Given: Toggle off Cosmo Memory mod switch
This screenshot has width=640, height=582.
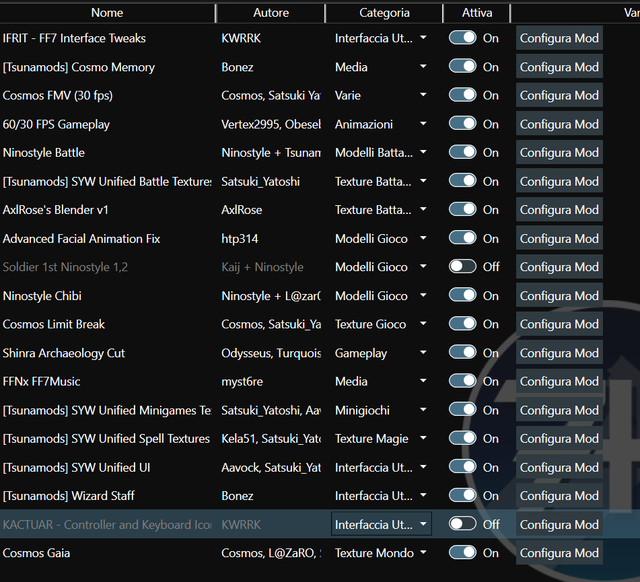Looking at the screenshot, I should [x=462, y=67].
